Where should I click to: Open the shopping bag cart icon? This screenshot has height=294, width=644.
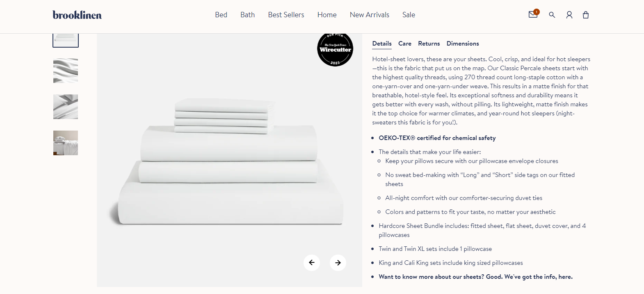click(586, 15)
